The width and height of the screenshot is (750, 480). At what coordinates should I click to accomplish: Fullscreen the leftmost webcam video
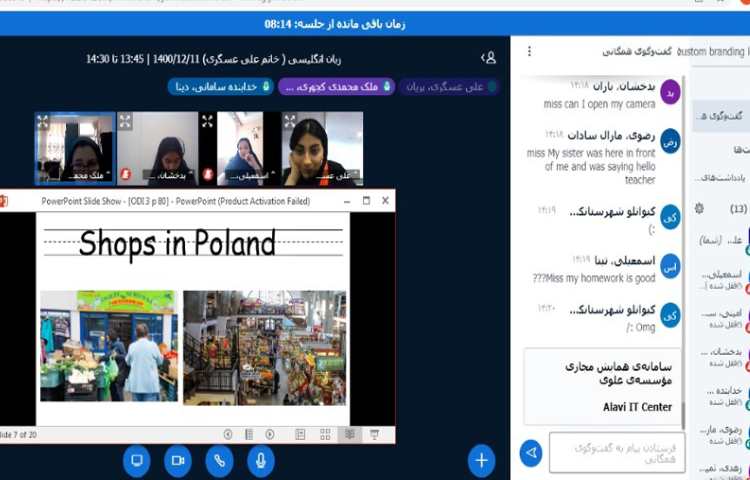[x=43, y=120]
